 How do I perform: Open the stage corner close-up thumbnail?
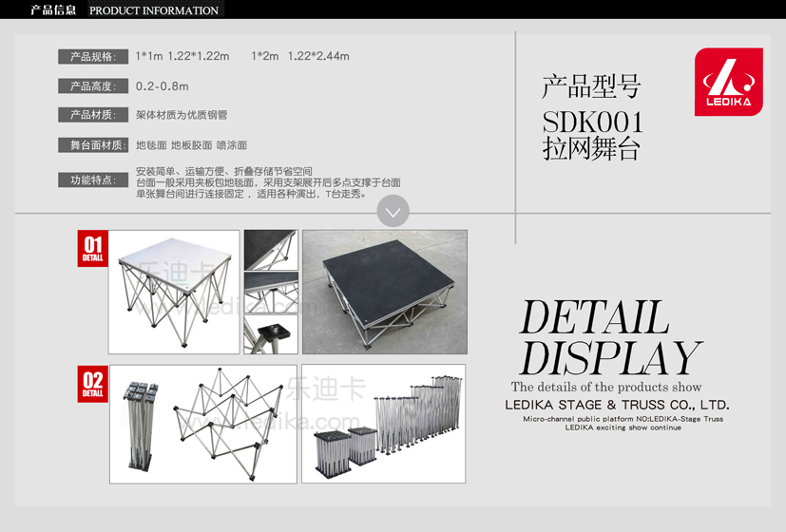pyautogui.click(x=271, y=250)
